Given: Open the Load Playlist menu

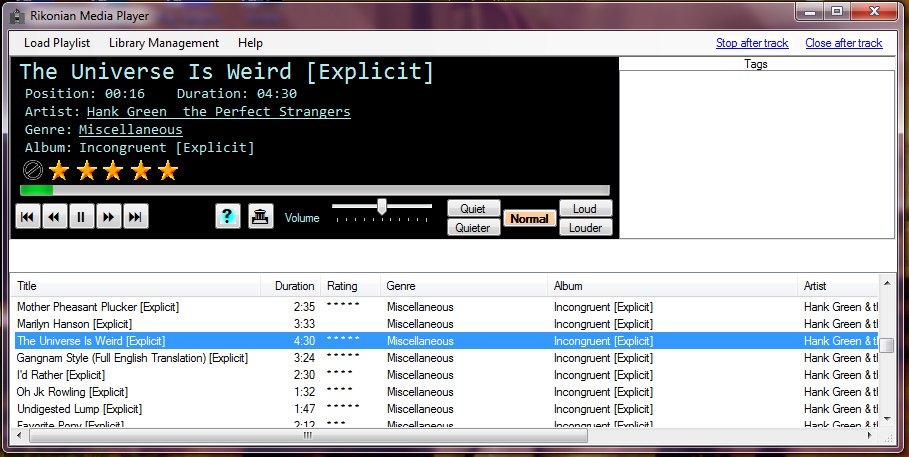Looking at the screenshot, I should click(x=57, y=43).
